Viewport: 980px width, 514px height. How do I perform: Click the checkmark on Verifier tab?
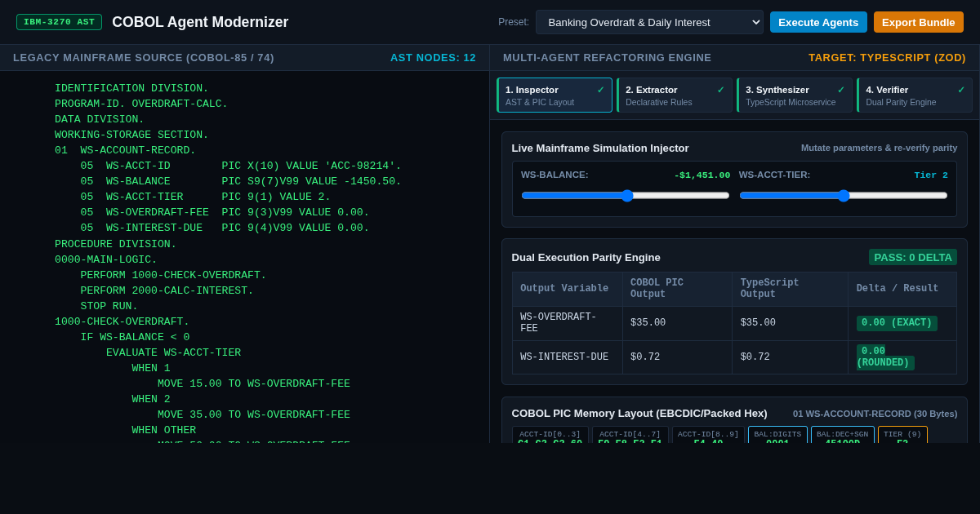click(x=961, y=90)
